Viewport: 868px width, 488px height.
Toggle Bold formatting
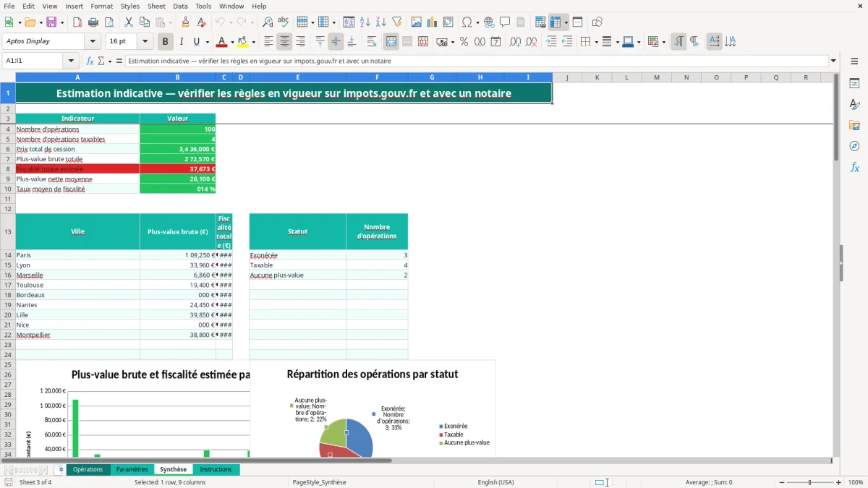pyautogui.click(x=166, y=42)
